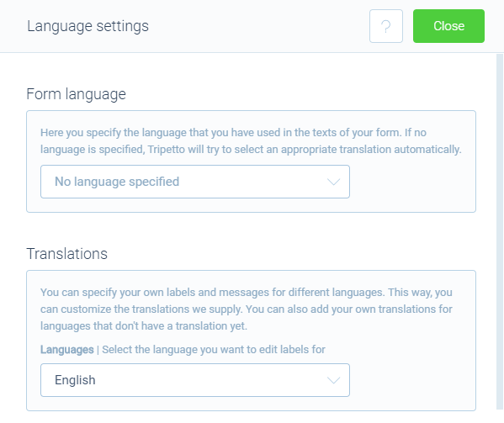Close the Language settings panel

point(448,26)
